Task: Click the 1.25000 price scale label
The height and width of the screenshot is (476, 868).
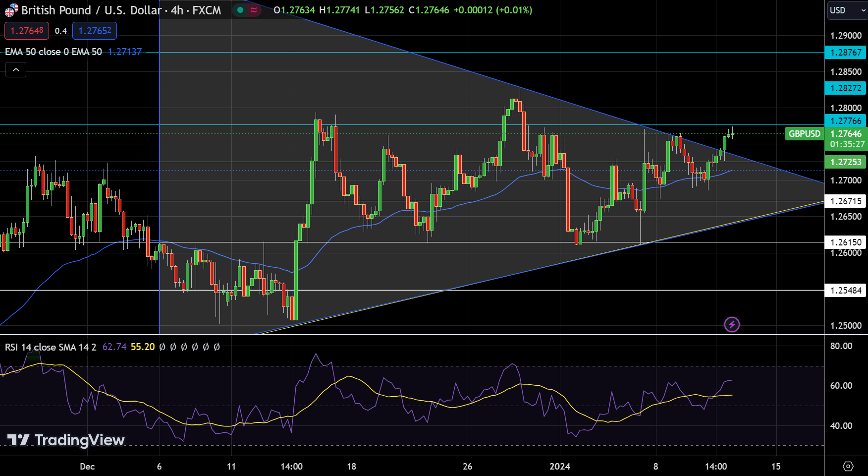Action: pyautogui.click(x=846, y=325)
